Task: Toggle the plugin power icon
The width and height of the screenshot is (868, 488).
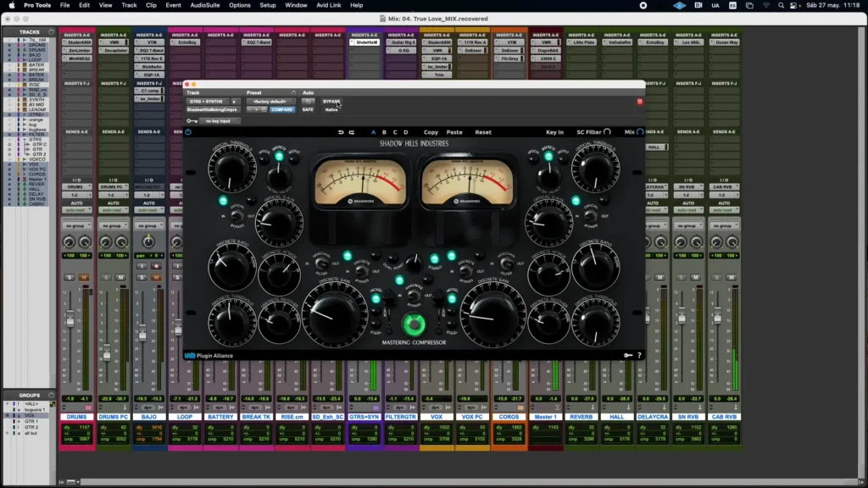Action: [188, 132]
